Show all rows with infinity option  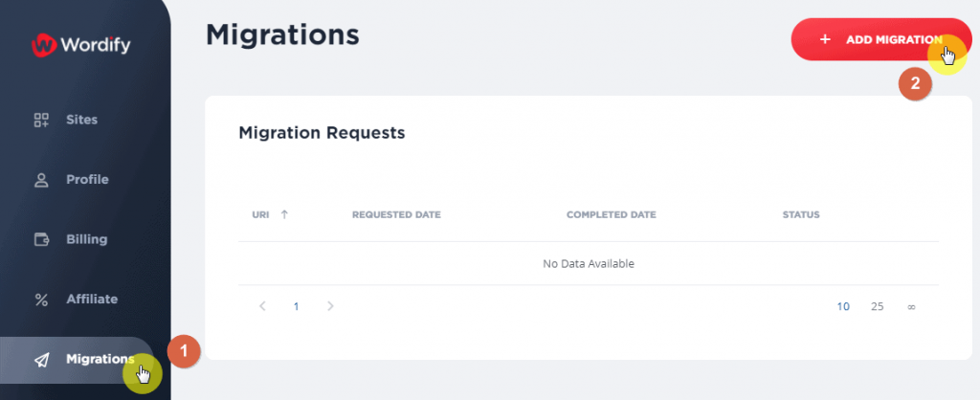pos(911,306)
